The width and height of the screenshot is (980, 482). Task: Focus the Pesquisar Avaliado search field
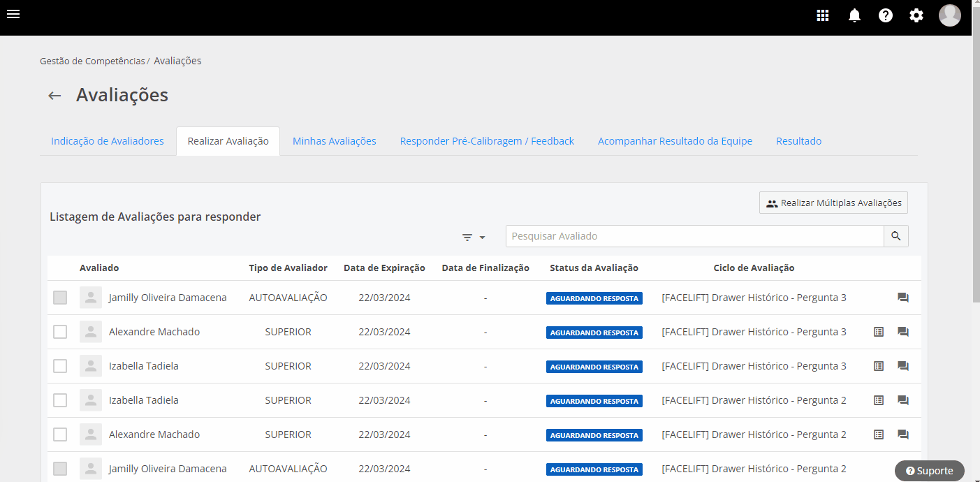[694, 236]
